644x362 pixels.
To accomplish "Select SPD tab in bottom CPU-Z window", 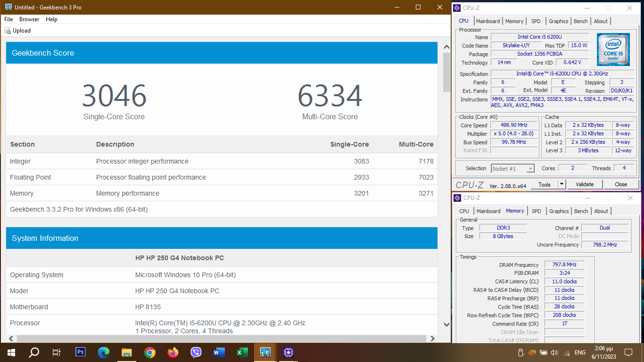I will [x=537, y=211].
